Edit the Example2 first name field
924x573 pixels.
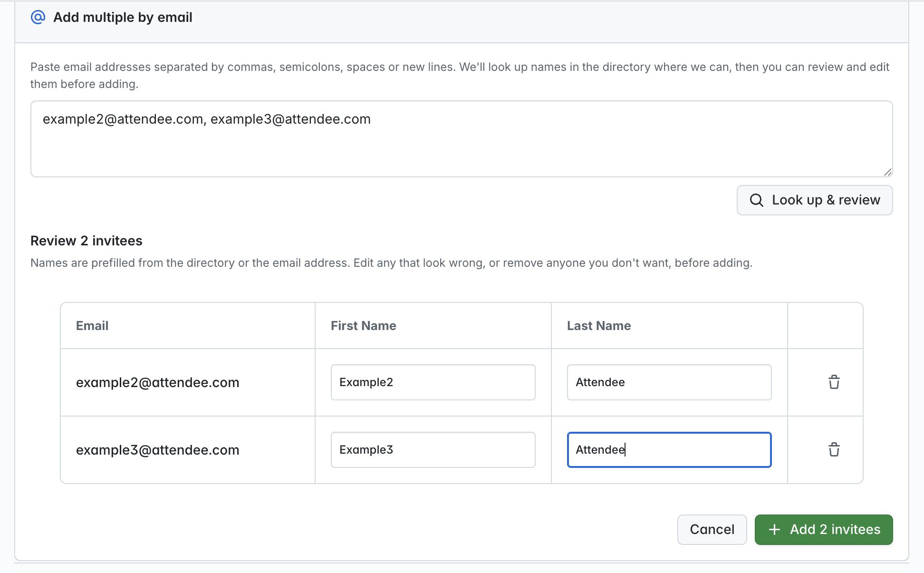point(433,382)
